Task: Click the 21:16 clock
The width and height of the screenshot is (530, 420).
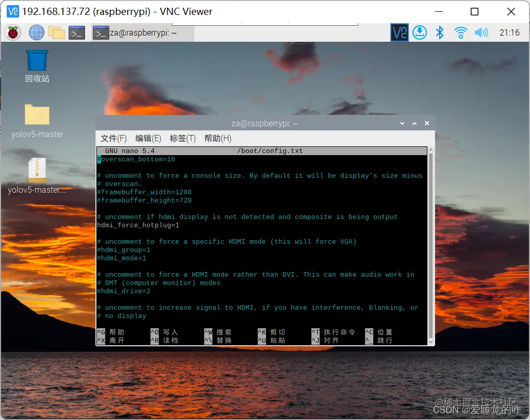Action: [509, 33]
